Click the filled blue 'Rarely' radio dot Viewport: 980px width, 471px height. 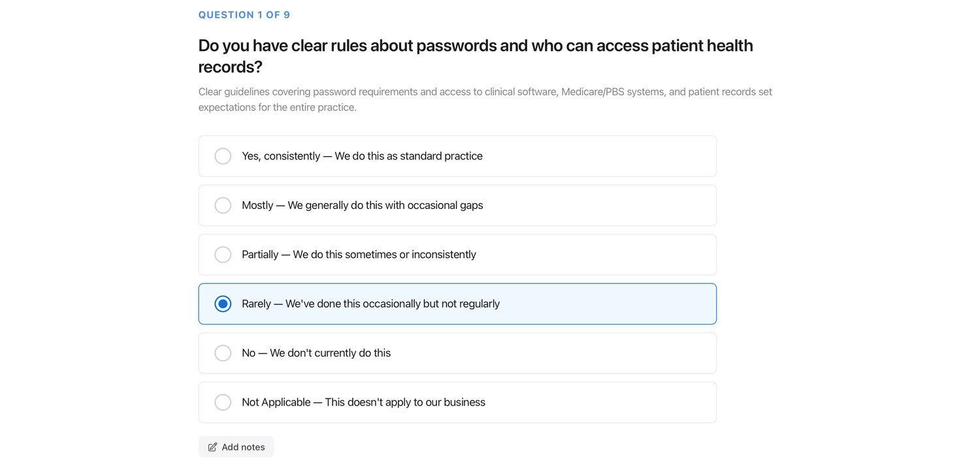[223, 304]
